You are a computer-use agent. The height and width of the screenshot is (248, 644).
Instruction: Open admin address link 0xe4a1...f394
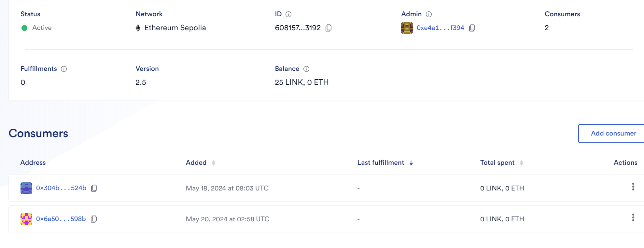(441, 28)
